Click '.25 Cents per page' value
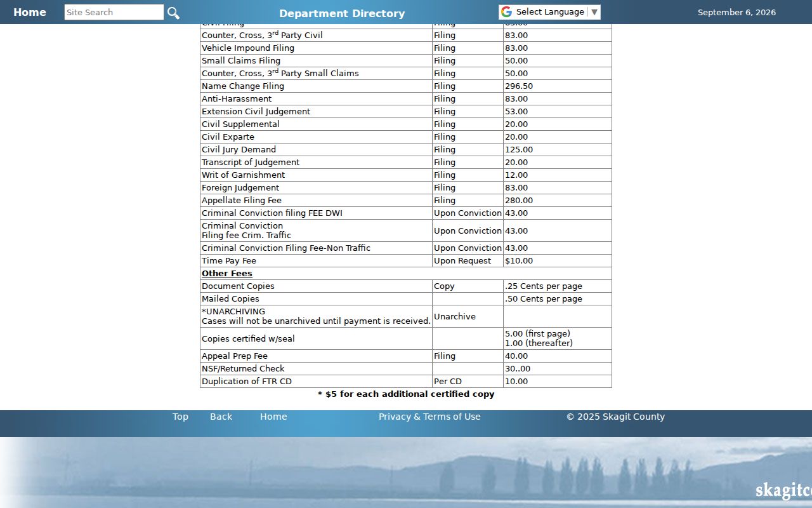812x508 pixels. point(544,286)
